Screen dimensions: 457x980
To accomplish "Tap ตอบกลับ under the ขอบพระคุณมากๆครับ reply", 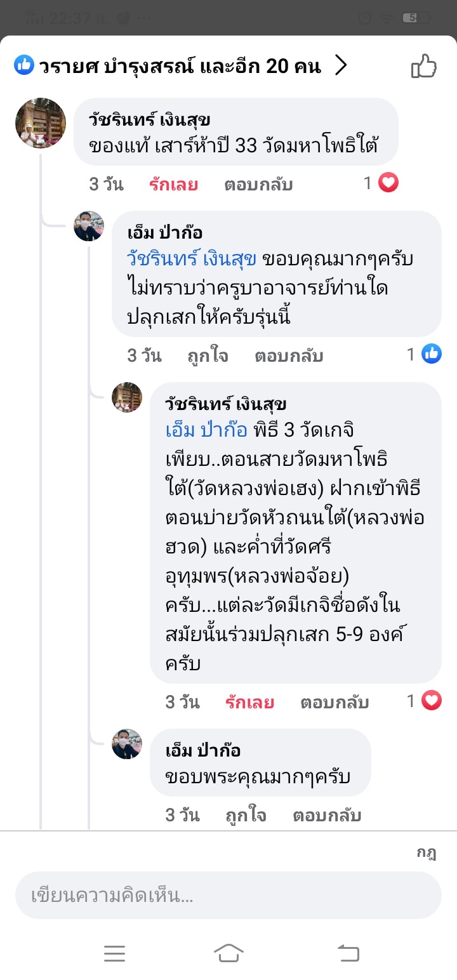I will coord(327,816).
